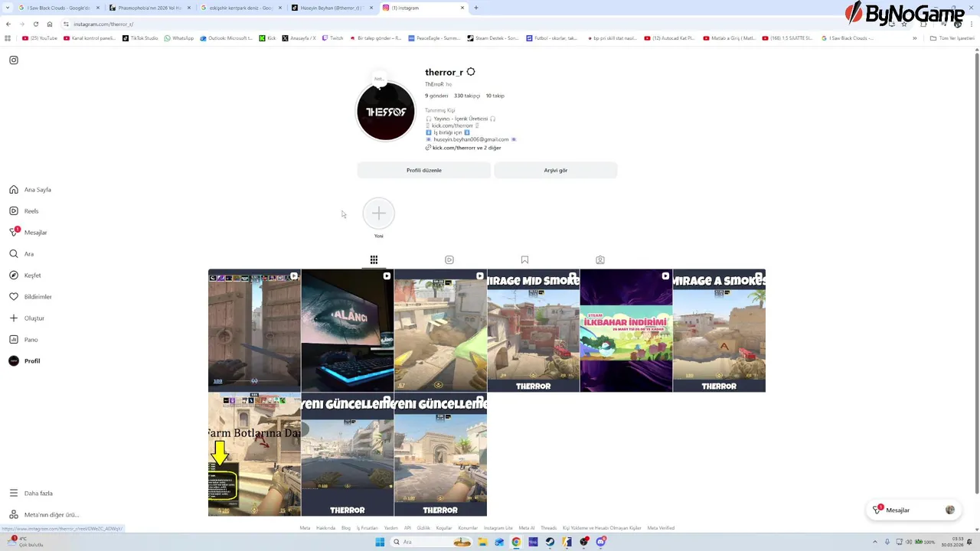Click the Instagram logo icon
The width and height of the screenshot is (980, 551).
click(x=14, y=60)
